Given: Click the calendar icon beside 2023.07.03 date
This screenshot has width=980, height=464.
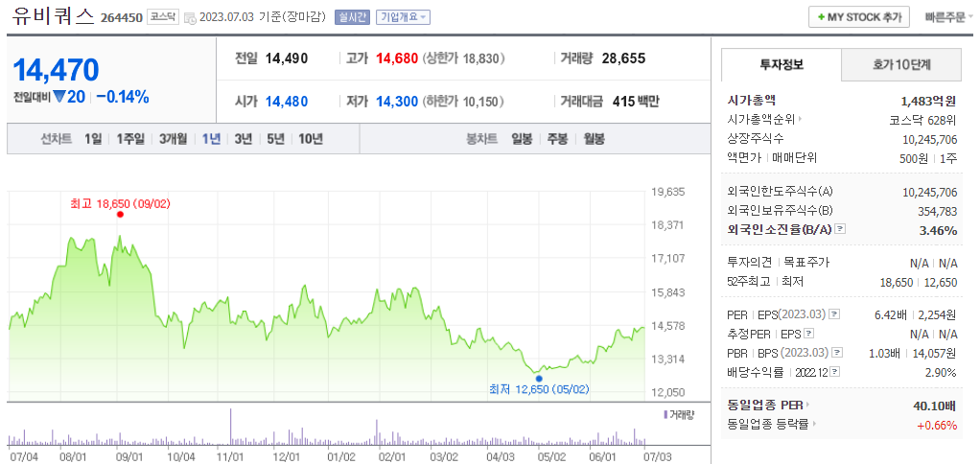Looking at the screenshot, I should click(191, 17).
